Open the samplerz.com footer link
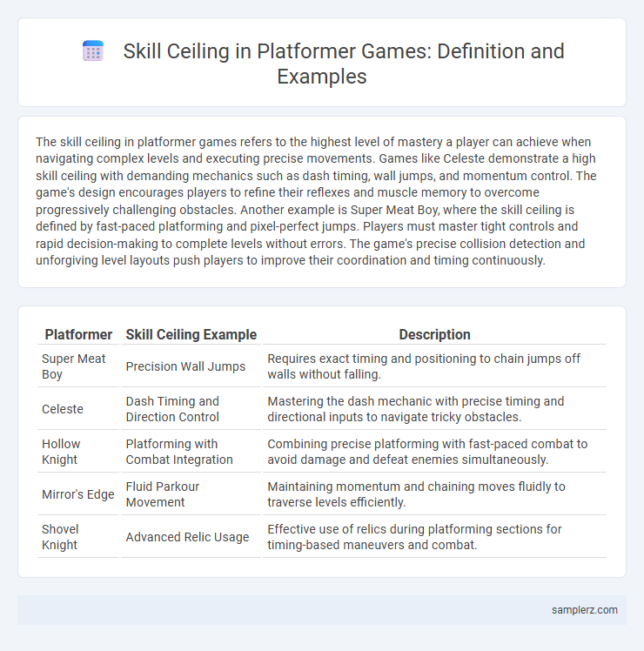 [584, 609]
